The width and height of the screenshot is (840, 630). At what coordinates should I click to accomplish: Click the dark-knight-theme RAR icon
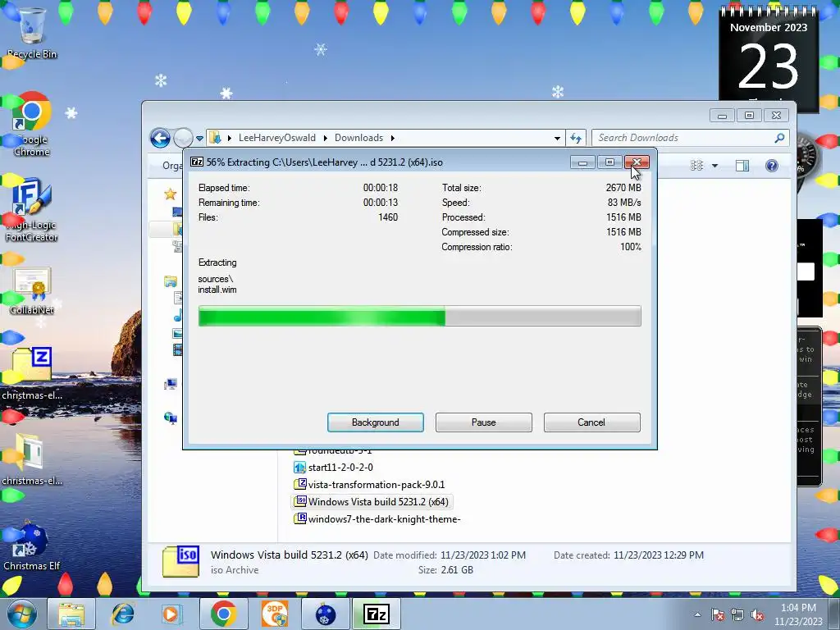(x=300, y=518)
